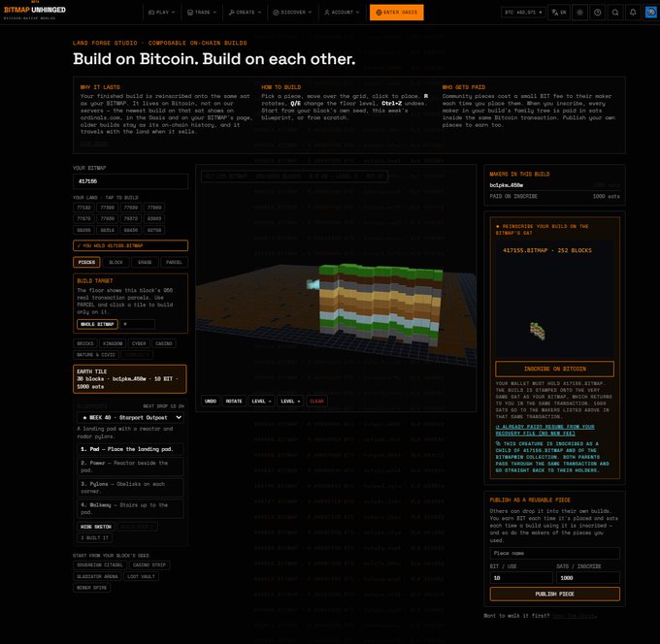The width and height of the screenshot is (660, 644).
Task: Toggle the Hide Sketch button
Action: 96,527
